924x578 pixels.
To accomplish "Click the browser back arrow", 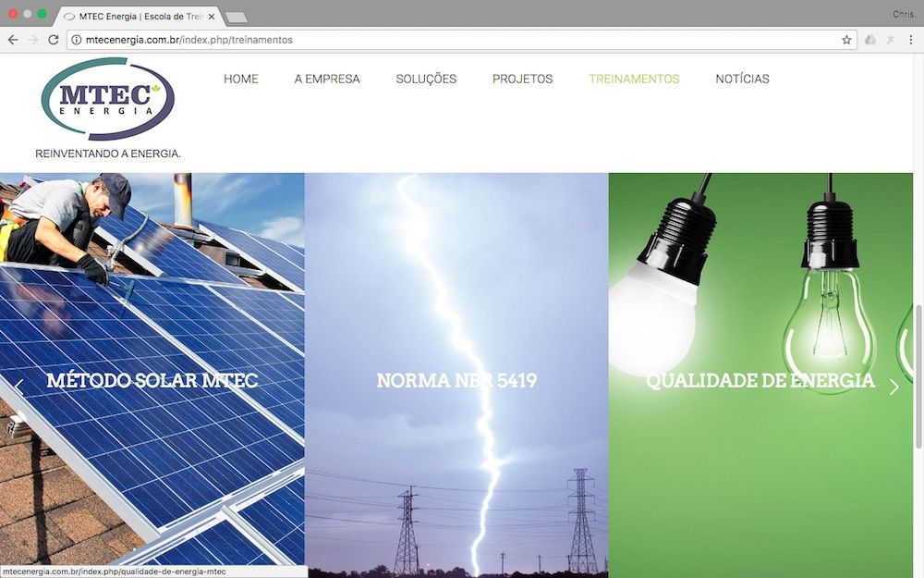I will [x=13, y=40].
